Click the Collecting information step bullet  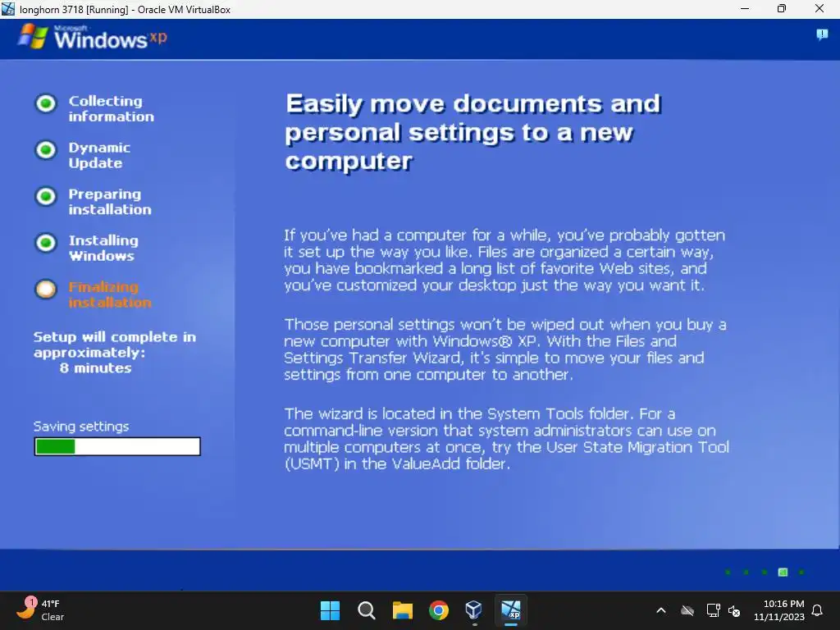[x=46, y=103]
